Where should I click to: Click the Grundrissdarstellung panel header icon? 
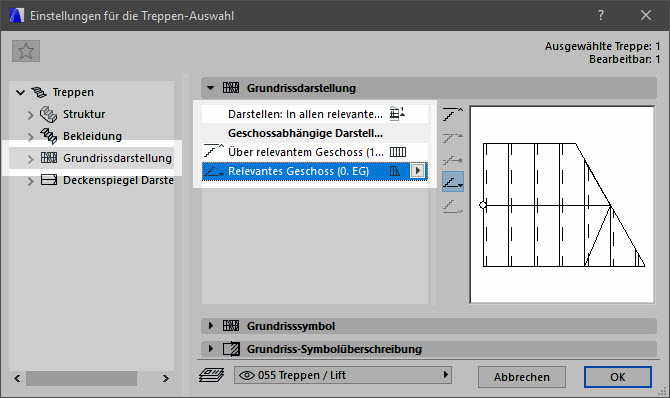pos(231,88)
